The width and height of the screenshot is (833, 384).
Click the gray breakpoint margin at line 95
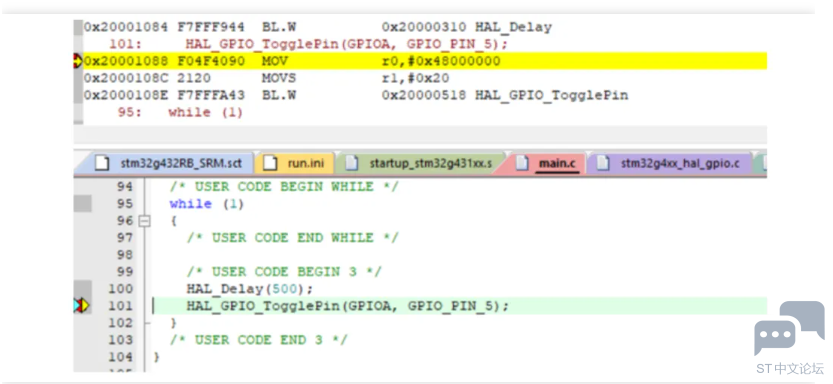[x=82, y=204]
